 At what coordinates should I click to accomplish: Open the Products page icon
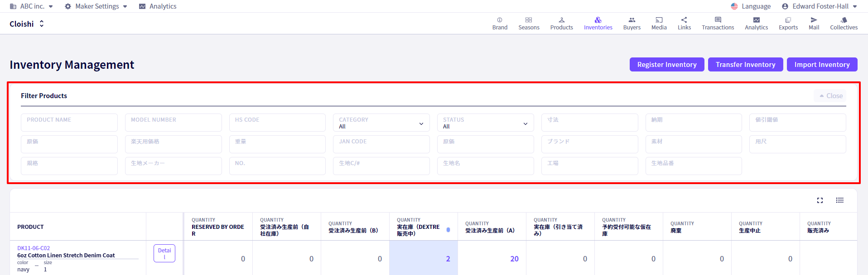click(x=561, y=20)
